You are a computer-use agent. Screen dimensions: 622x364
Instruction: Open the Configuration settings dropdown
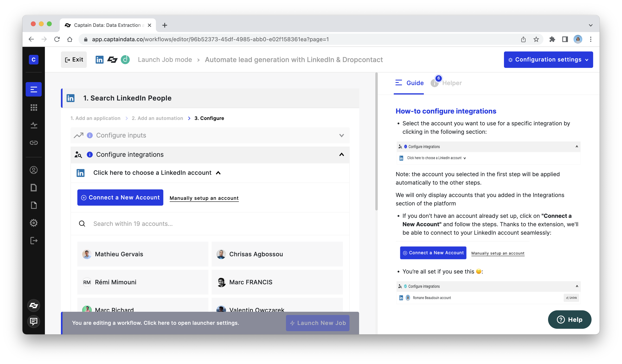[548, 60]
